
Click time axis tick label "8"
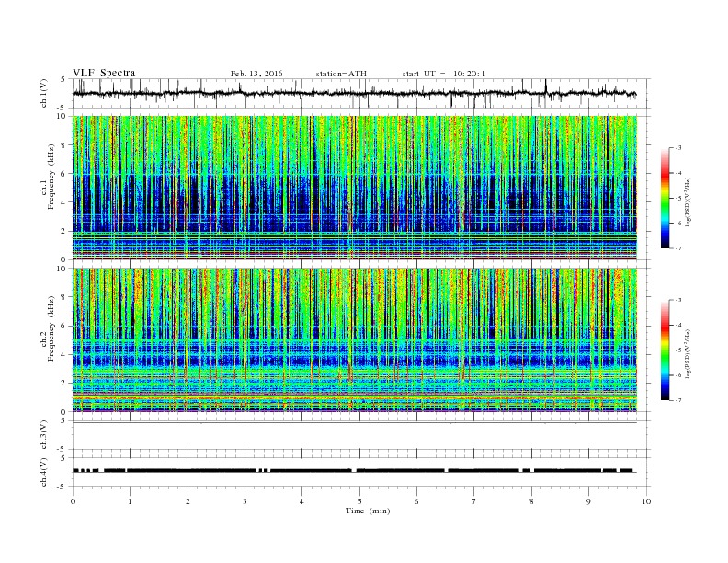[x=531, y=501]
